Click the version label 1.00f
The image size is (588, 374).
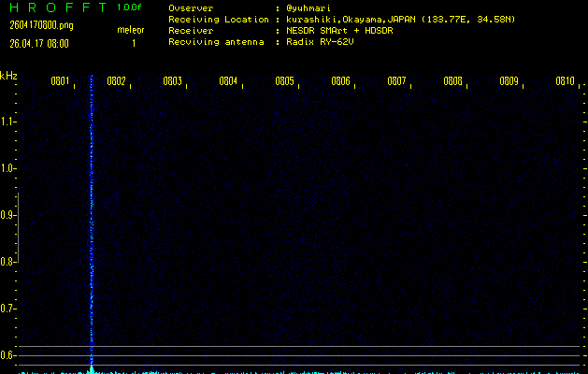pos(129,7)
